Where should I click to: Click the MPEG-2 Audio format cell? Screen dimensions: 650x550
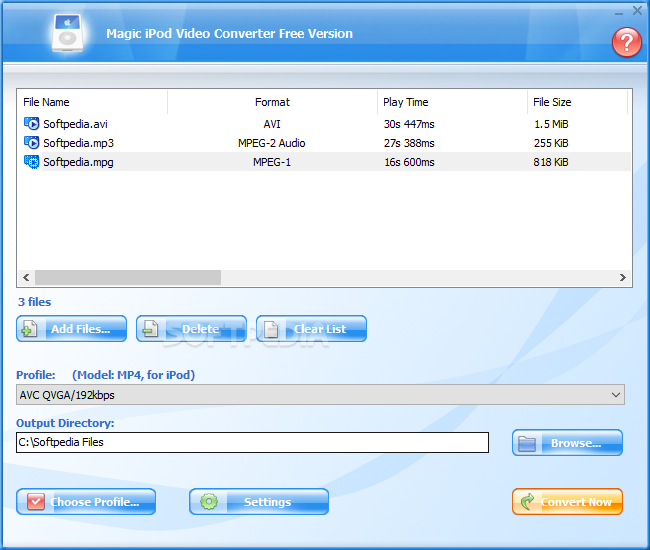[x=272, y=143]
